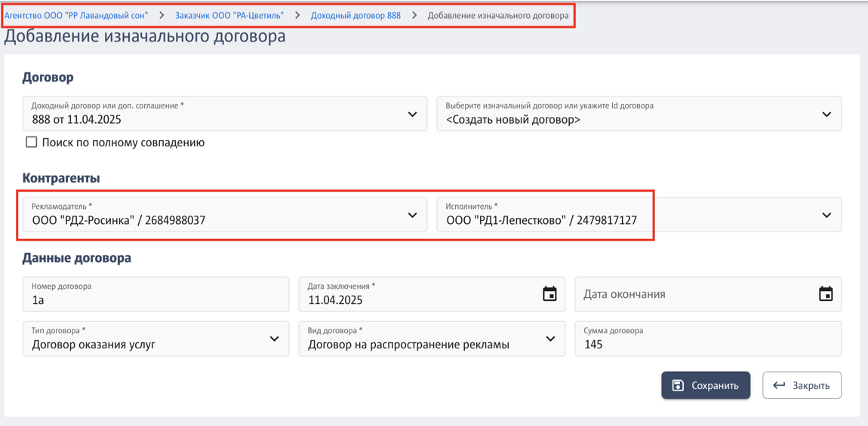868x426 pixels.
Task: Open calendar picker for Дата окончания
Action: (x=826, y=294)
